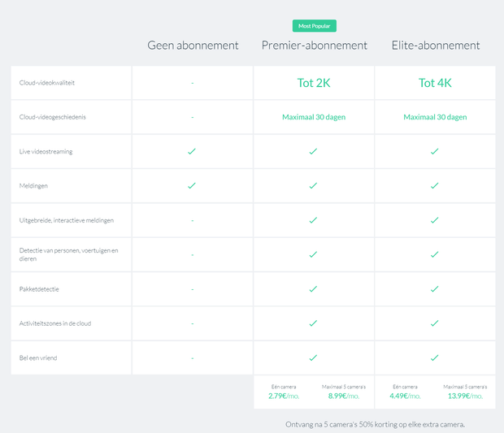The image size is (504, 433).
Task: Select the 4.49€/mo. one-camera Elite price
Action: (x=405, y=396)
